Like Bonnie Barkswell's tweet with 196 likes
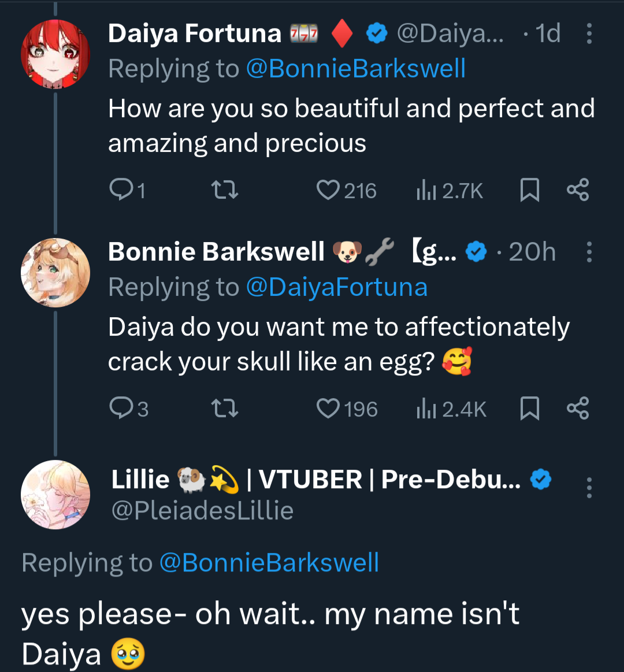This screenshot has width=624, height=672. tap(328, 409)
